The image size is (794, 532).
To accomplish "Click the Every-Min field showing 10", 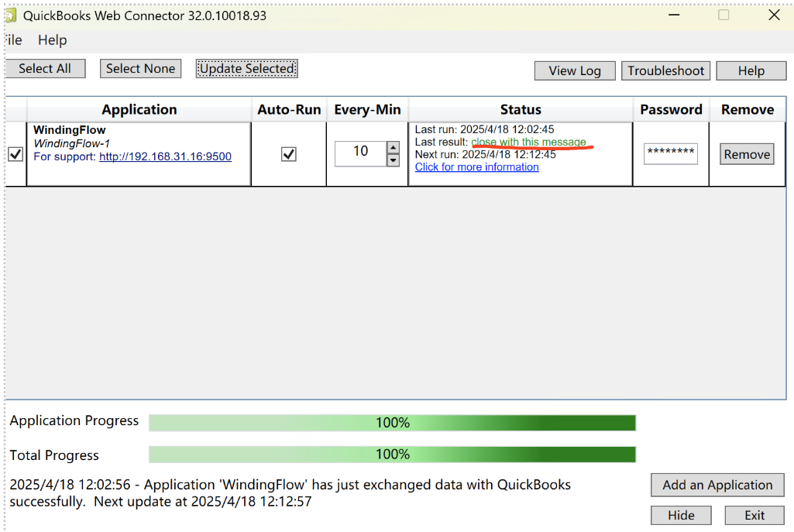I will tap(360, 153).
